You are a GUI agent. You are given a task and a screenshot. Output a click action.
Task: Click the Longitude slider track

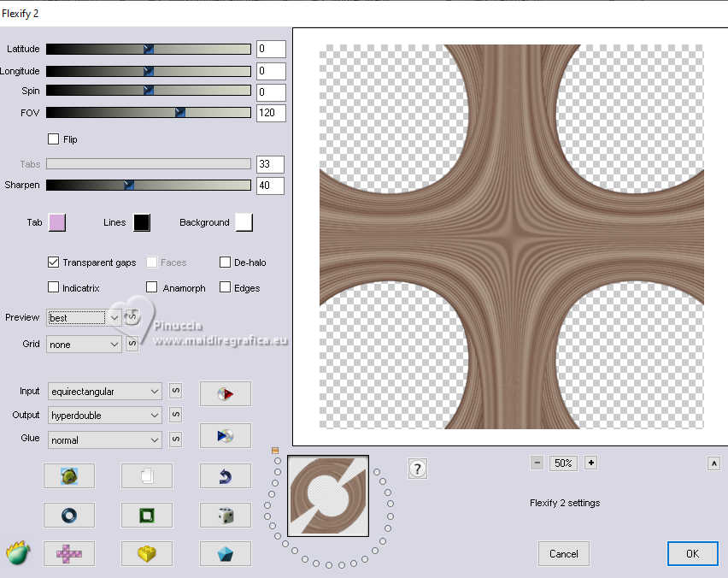[x=149, y=71]
